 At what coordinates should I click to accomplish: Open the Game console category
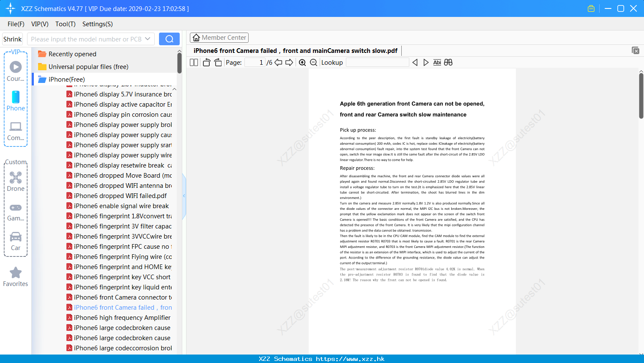(16, 212)
